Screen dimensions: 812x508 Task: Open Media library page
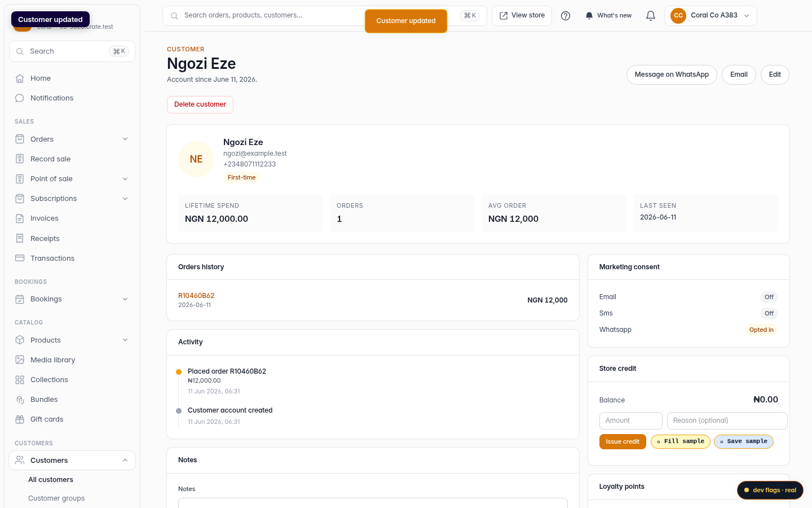(72, 360)
